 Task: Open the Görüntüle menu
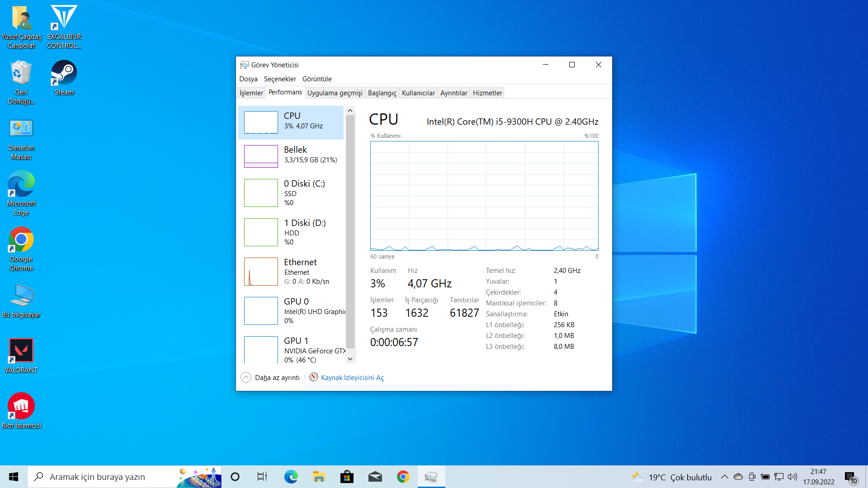(317, 79)
